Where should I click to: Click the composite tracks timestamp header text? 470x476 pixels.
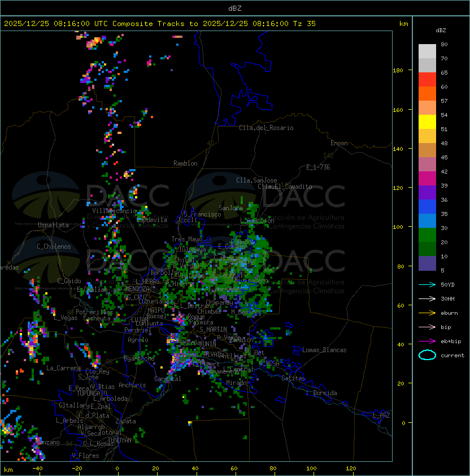coord(160,24)
